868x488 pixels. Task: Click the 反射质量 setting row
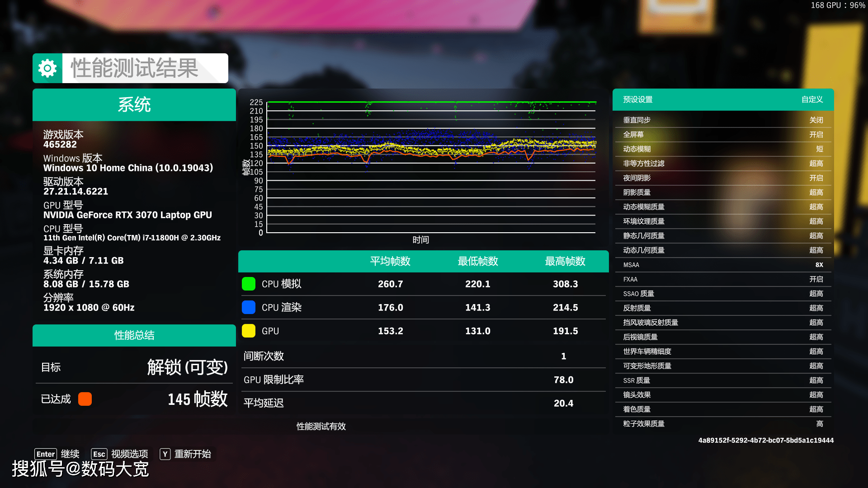723,308
